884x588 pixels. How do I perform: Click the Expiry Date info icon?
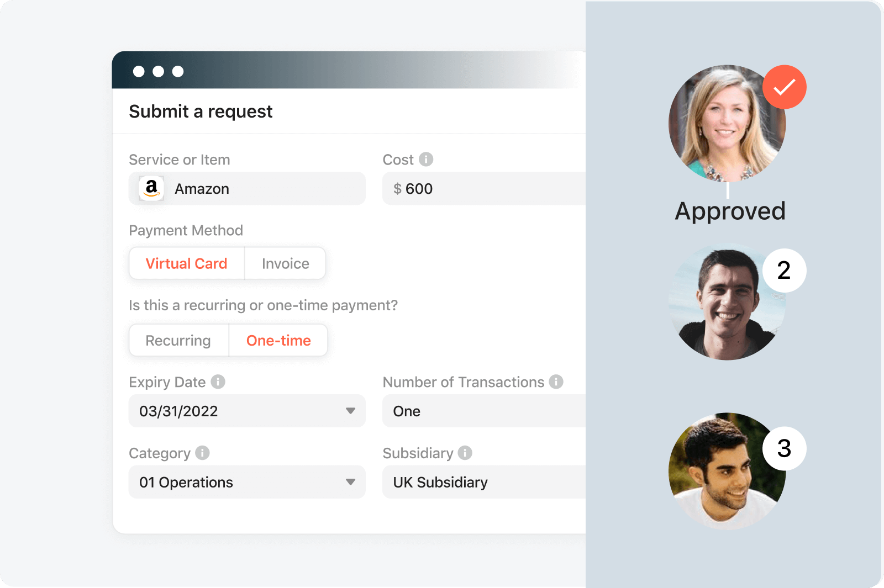click(218, 382)
